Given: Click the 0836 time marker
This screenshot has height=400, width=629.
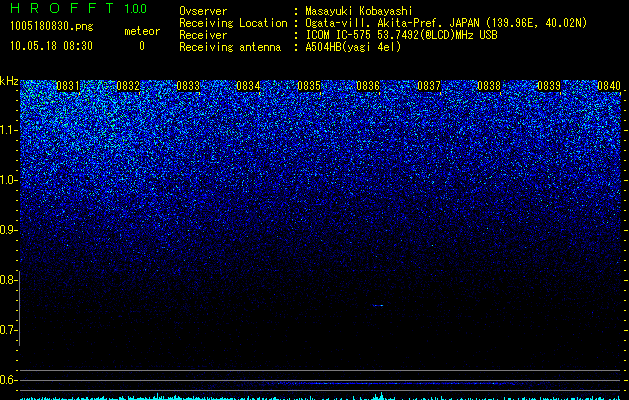Looking at the screenshot, I should [368, 86].
